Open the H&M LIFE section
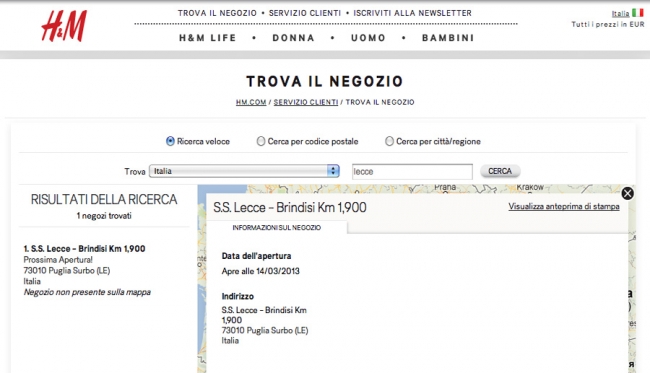 pyautogui.click(x=207, y=38)
